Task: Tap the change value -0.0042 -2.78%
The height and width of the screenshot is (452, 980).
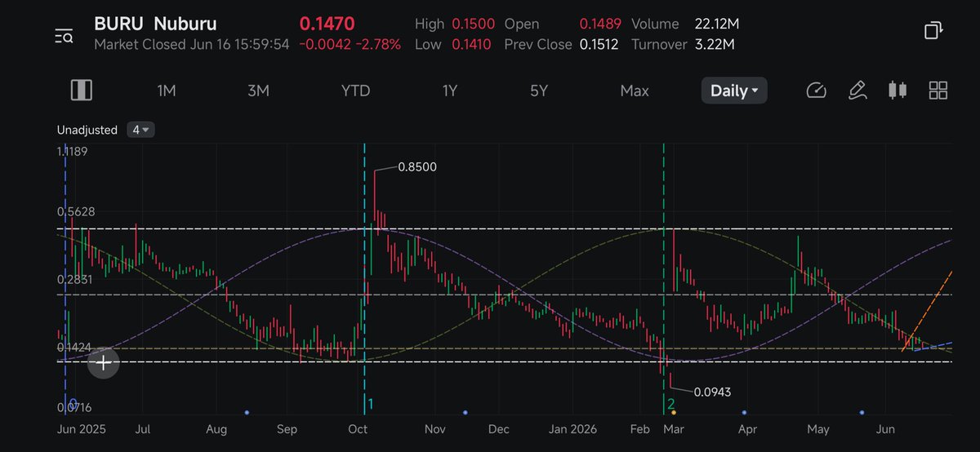Action: tap(350, 44)
